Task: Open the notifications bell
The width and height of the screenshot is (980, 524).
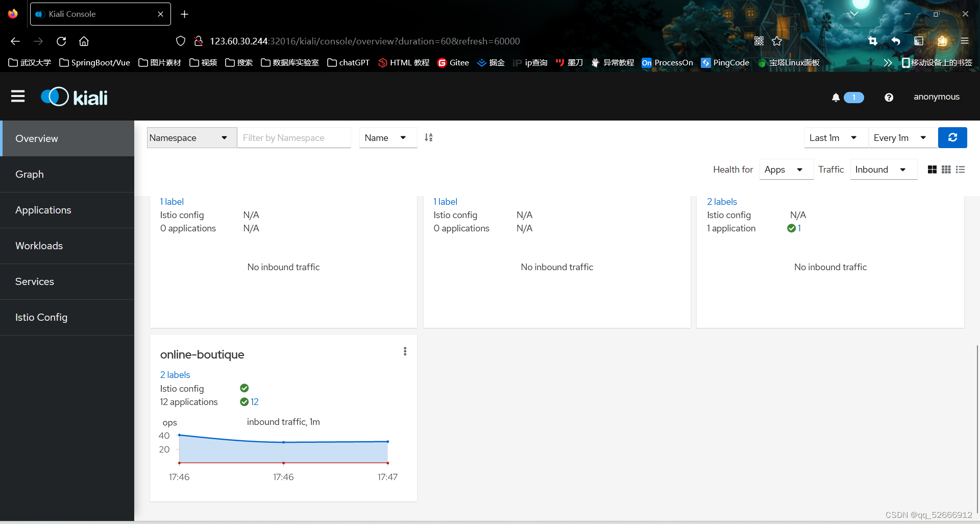Action: click(x=836, y=97)
